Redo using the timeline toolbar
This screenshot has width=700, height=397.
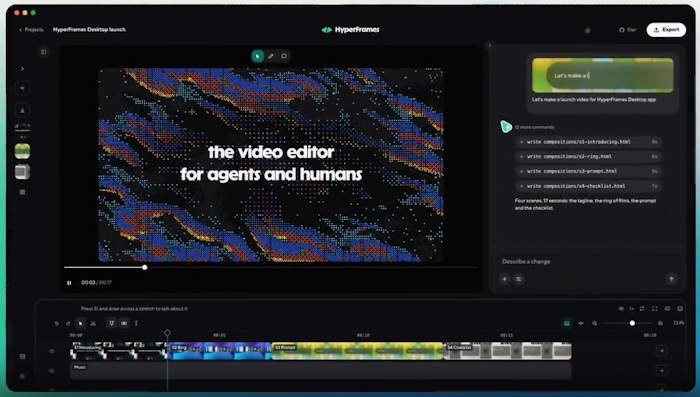(68, 323)
